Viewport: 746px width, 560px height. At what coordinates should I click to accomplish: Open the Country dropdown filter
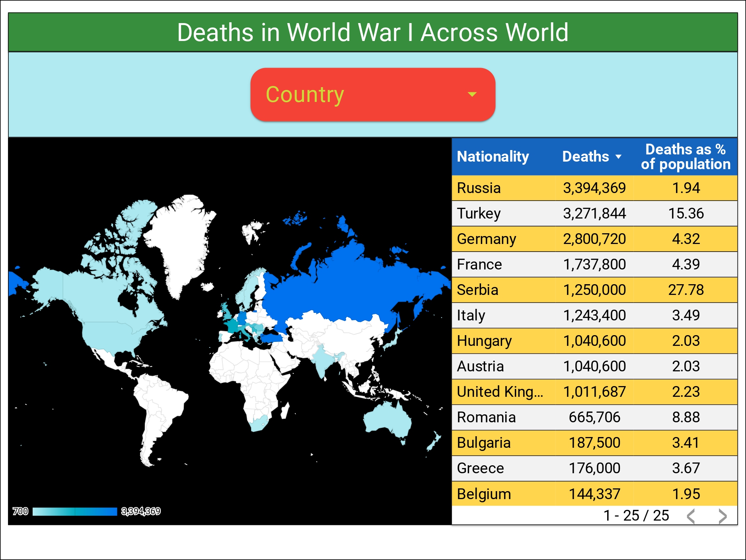[x=373, y=94]
